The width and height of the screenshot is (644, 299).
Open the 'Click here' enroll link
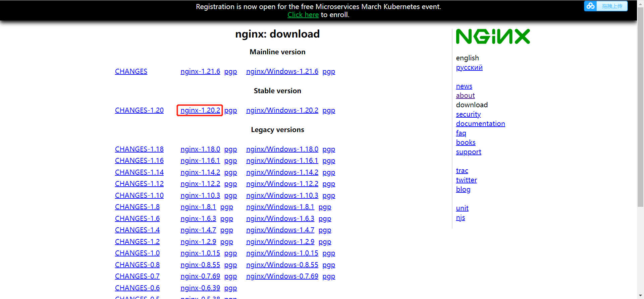303,15
